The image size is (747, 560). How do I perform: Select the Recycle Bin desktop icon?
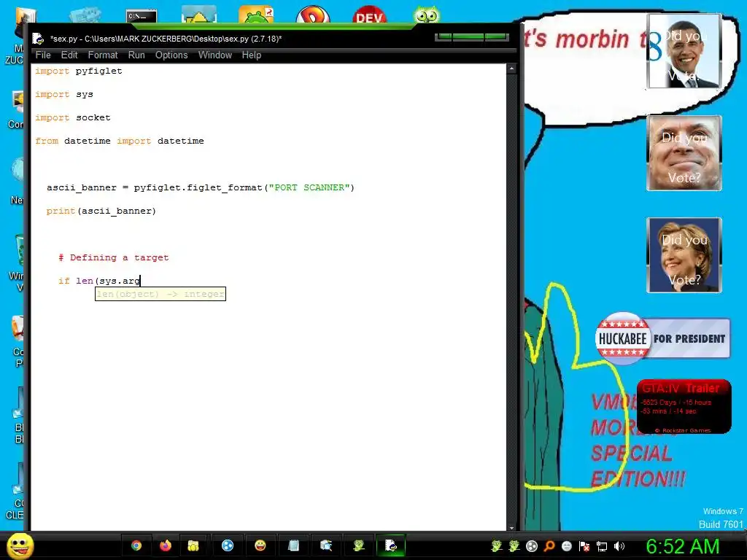(x=20, y=250)
